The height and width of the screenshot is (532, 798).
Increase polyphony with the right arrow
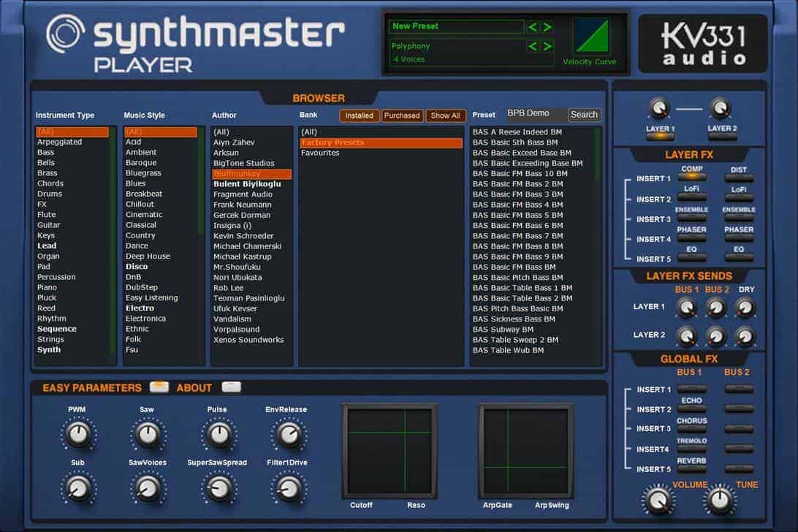(547, 46)
